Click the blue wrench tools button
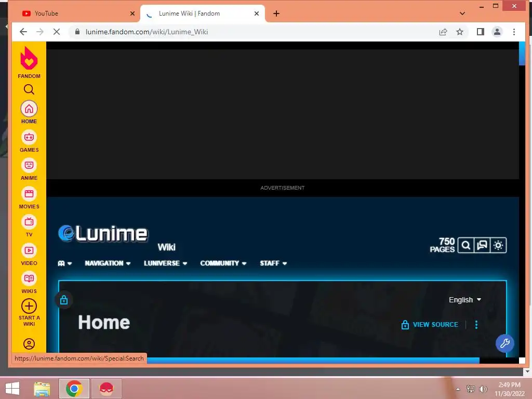This screenshot has width=532, height=399. coord(505,343)
